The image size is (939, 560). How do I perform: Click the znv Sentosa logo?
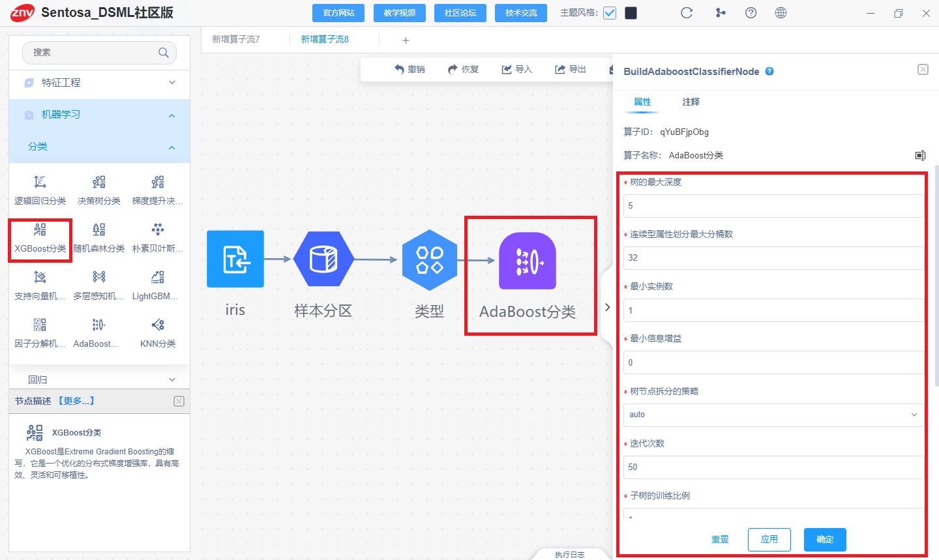[x=22, y=12]
